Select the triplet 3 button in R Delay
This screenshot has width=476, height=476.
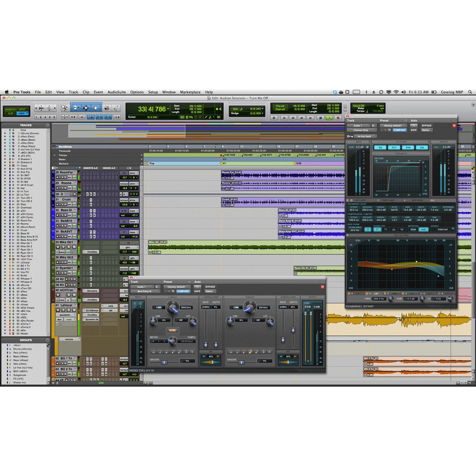(x=263, y=352)
